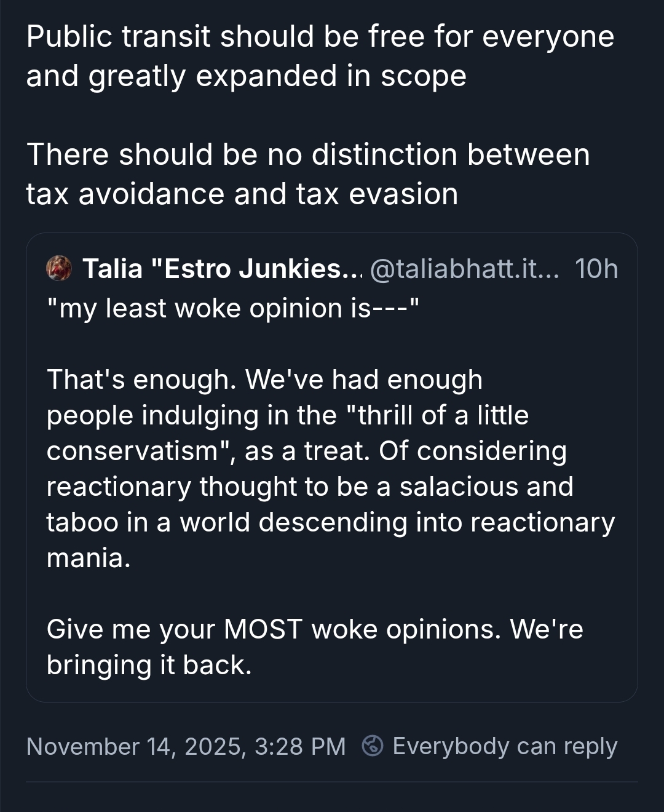664x812 pixels.
Task: Click the "Public transit should be free" line
Action: 320,37
